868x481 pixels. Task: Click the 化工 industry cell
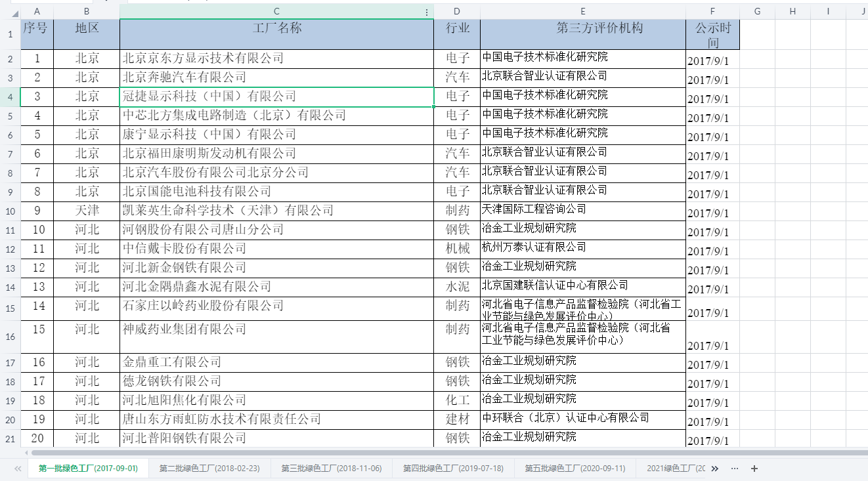(457, 400)
